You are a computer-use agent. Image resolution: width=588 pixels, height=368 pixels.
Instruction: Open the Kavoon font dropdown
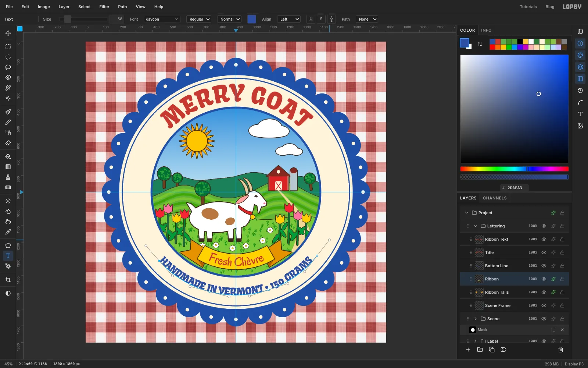click(162, 19)
